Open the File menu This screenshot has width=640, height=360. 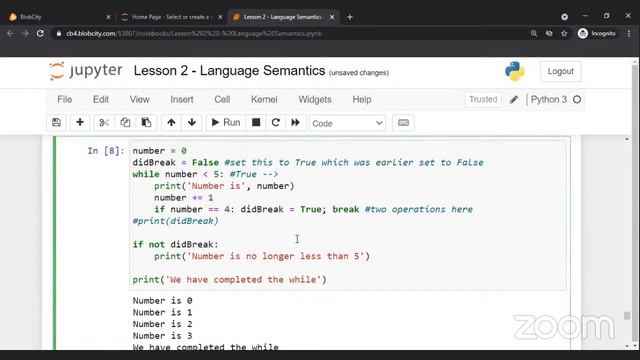pos(64,100)
